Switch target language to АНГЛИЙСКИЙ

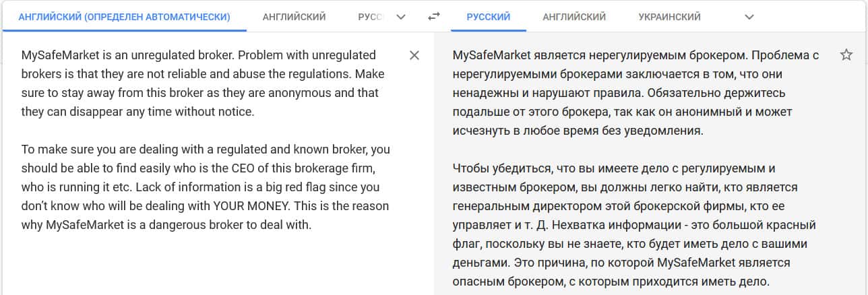pyautogui.click(x=573, y=17)
